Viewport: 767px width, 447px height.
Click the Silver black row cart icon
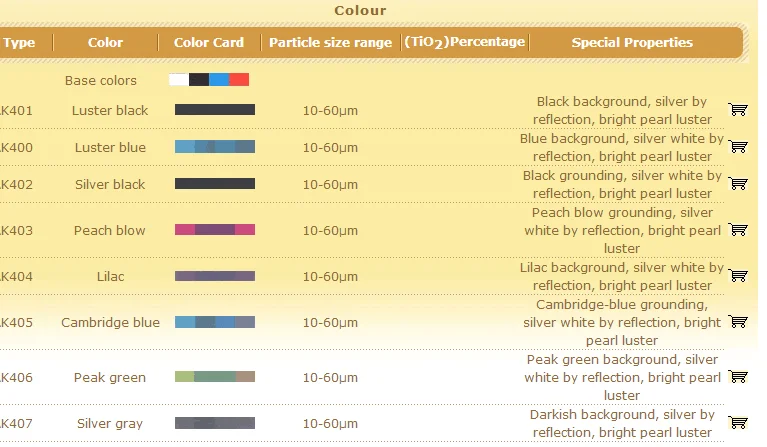coord(738,184)
